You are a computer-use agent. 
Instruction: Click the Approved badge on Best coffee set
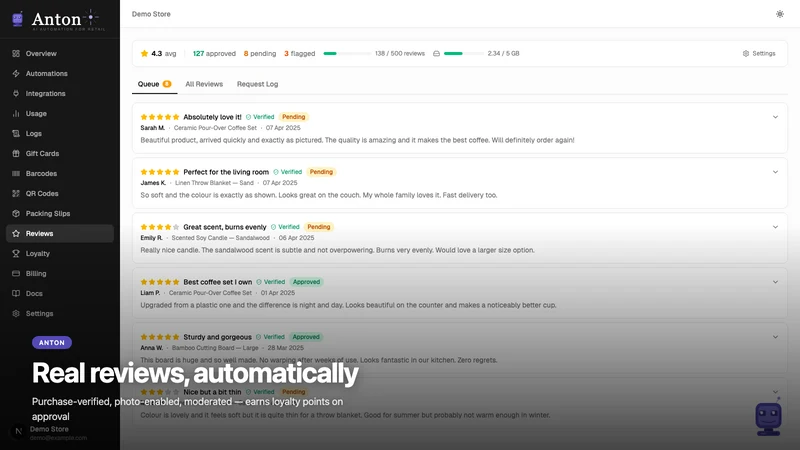307,282
